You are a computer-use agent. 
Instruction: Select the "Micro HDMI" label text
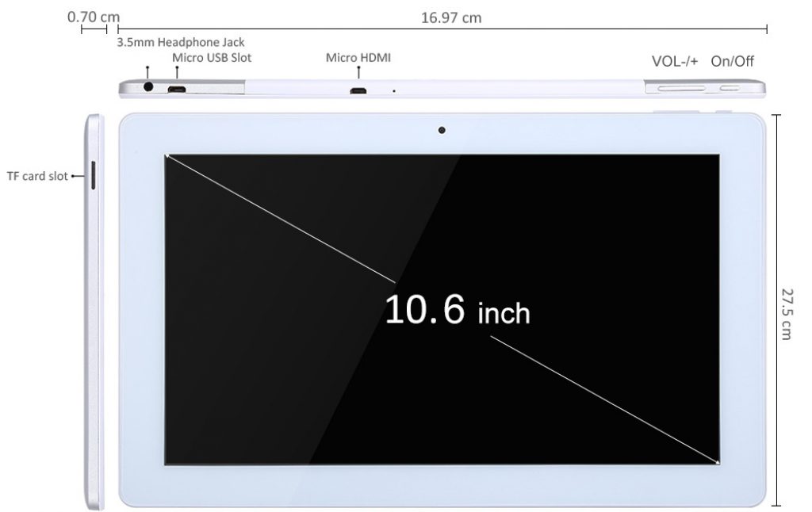coord(358,58)
